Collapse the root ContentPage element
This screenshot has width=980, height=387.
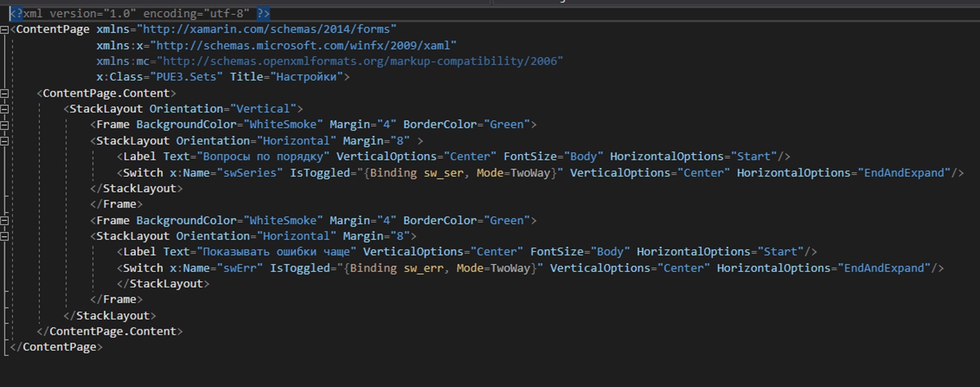point(4,30)
